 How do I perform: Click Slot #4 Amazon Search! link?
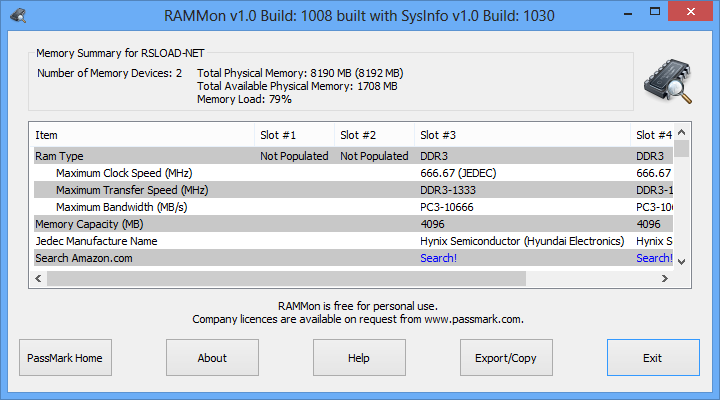click(653, 258)
